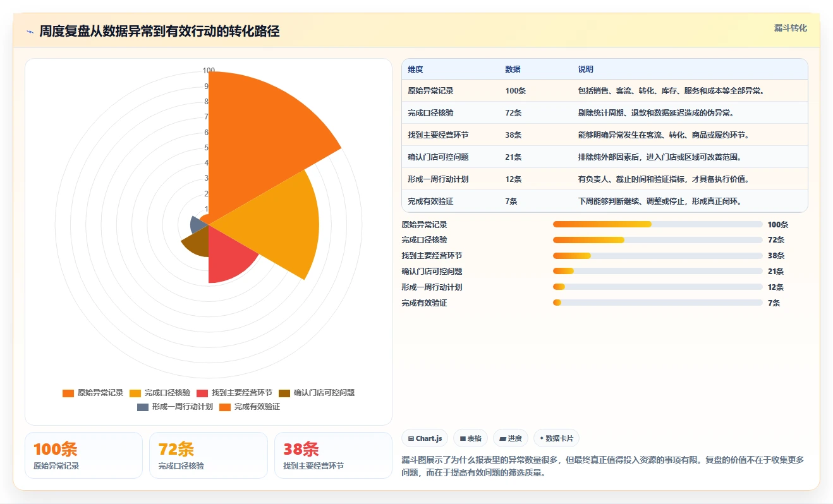Click the description starting 剔除统计周期
This screenshot has width=833, height=504.
tap(655, 113)
